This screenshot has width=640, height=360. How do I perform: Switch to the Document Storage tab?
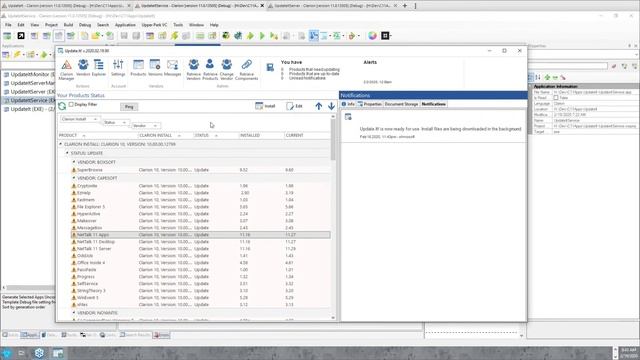coord(401,104)
